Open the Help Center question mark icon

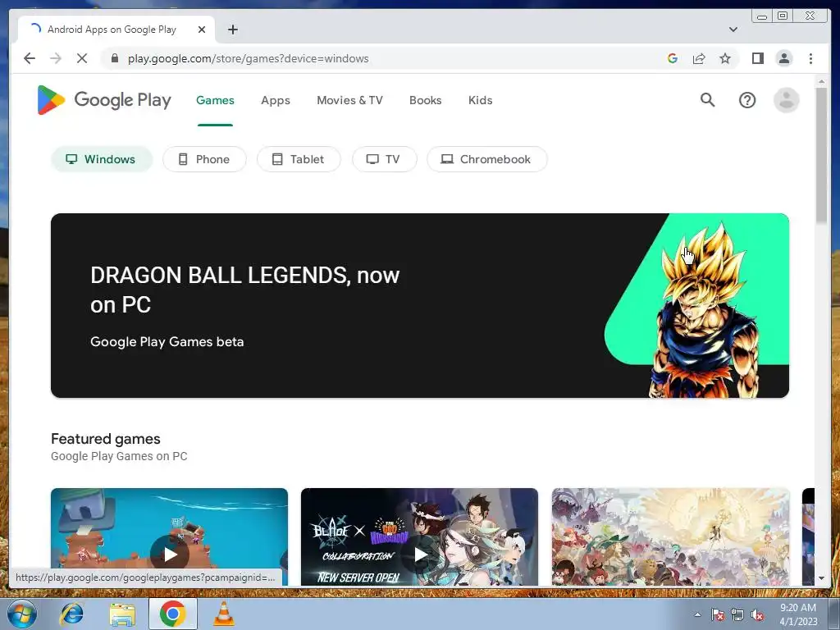point(746,100)
